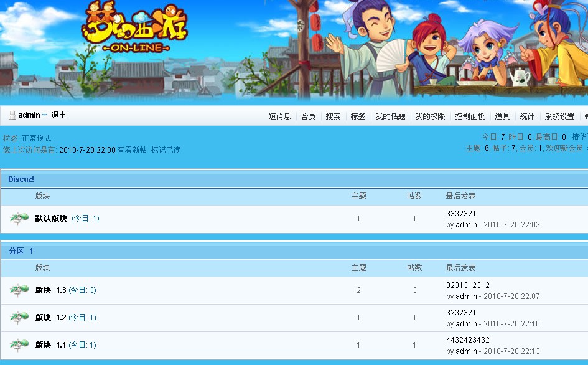This screenshot has height=365, width=588.
Task: Click admin author link in 版块 1.1 row
Action: (467, 351)
